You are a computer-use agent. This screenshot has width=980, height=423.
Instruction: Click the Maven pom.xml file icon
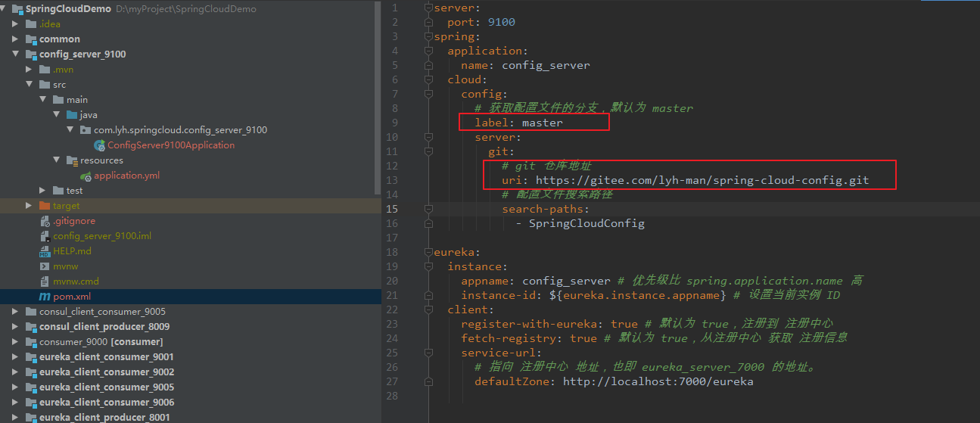click(45, 297)
